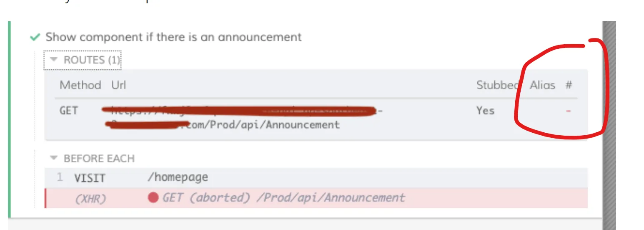This screenshot has height=230, width=644.
Task: Click the ROUTES (1) section label
Action: [92, 60]
